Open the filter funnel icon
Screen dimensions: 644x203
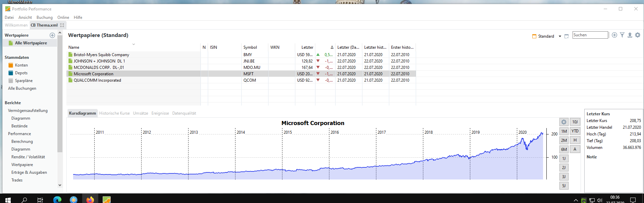tap(622, 35)
